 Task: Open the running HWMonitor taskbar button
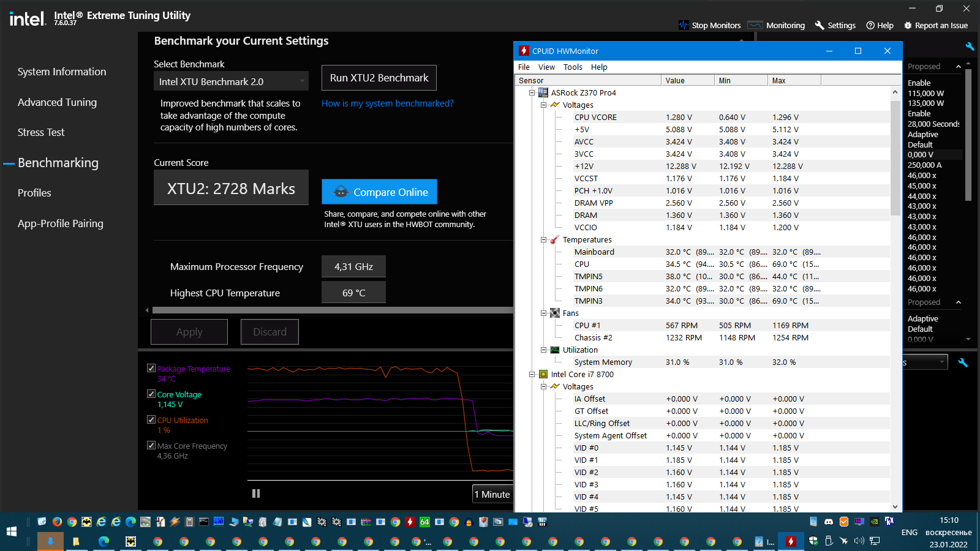click(791, 541)
